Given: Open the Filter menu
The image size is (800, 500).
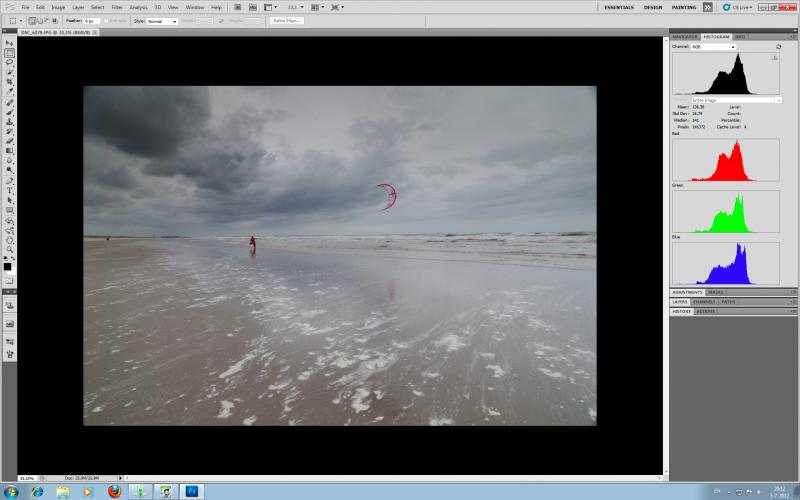Looking at the screenshot, I should [x=117, y=7].
